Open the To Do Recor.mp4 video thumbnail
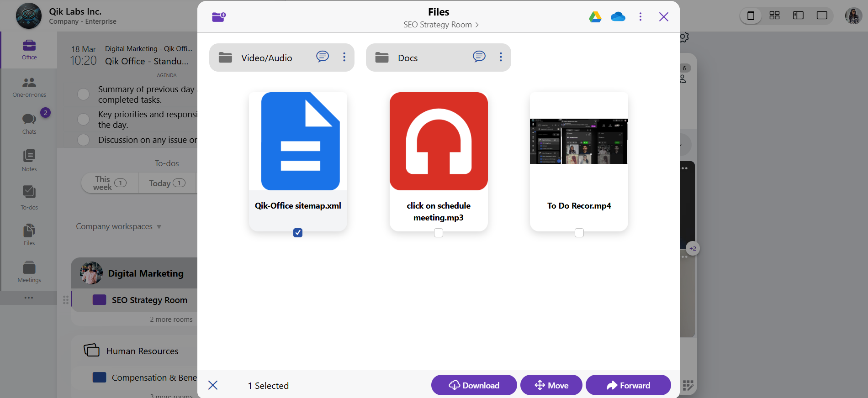 [x=579, y=141]
